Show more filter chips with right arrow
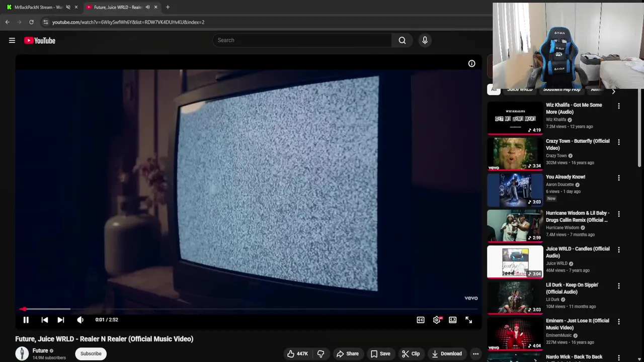The width and height of the screenshot is (644, 362). click(x=613, y=91)
